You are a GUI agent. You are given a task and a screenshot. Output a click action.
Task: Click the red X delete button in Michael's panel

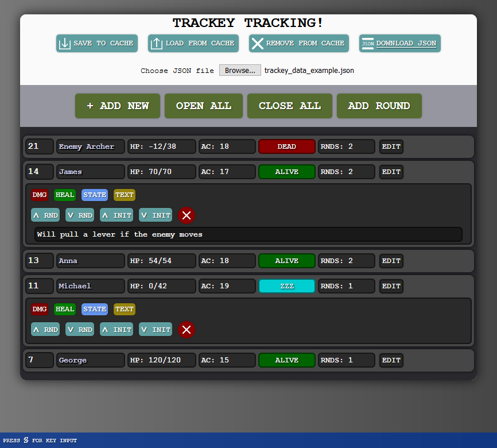point(187,330)
